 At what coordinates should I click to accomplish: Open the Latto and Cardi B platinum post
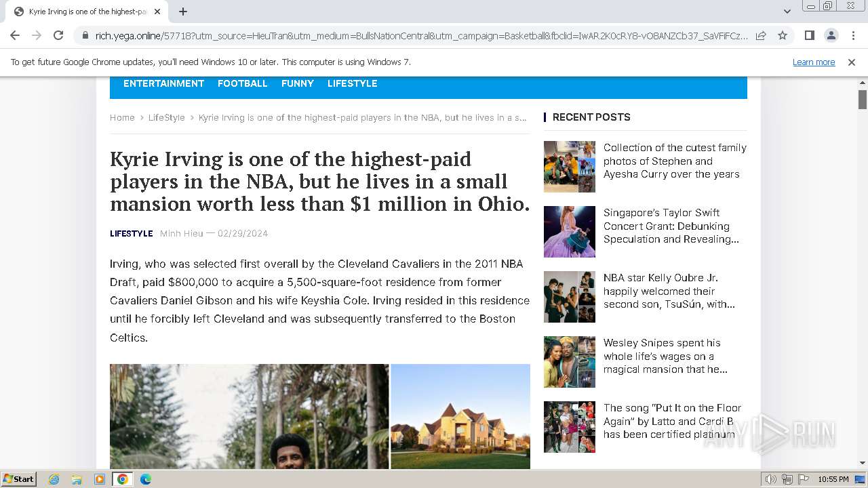pos(672,421)
